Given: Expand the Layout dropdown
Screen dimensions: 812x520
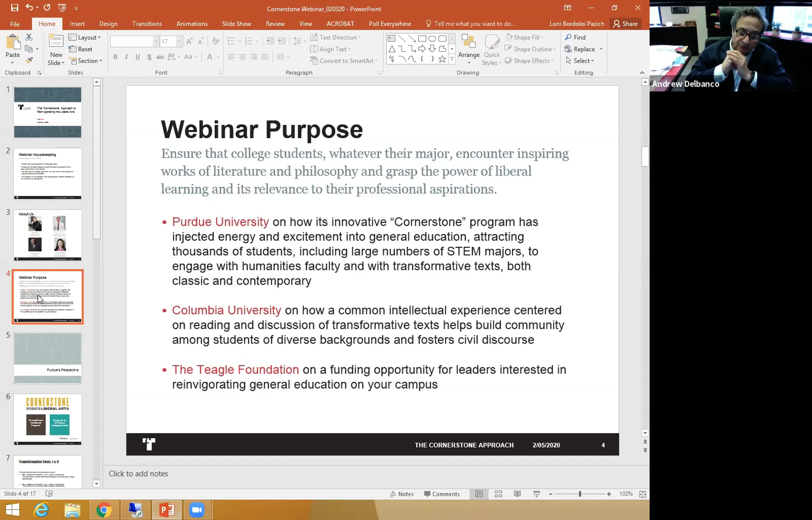Looking at the screenshot, I should 85,37.
